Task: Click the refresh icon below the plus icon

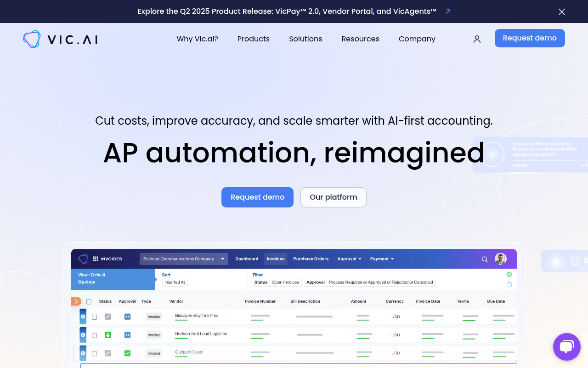Action: click(509, 284)
